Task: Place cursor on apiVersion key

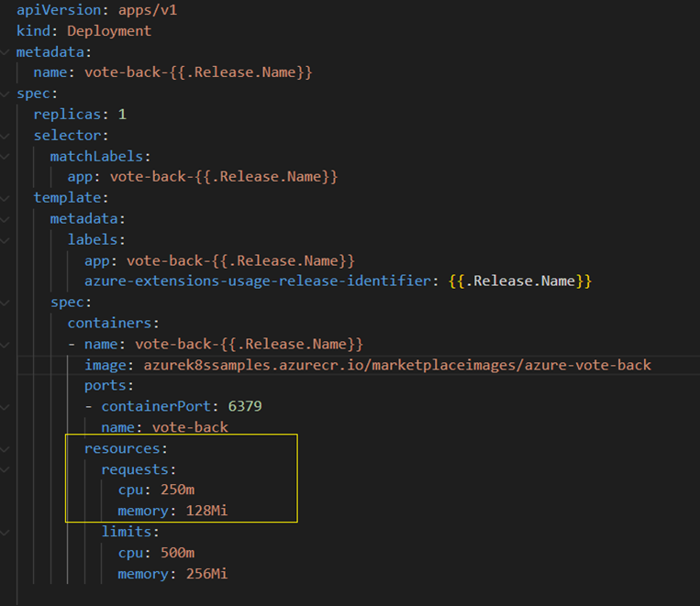Action: 59,10
